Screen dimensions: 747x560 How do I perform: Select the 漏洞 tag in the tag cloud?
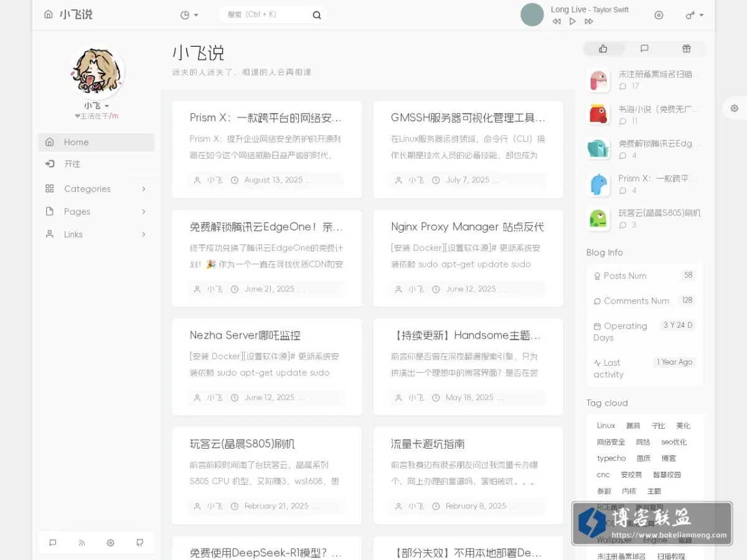[x=633, y=426]
